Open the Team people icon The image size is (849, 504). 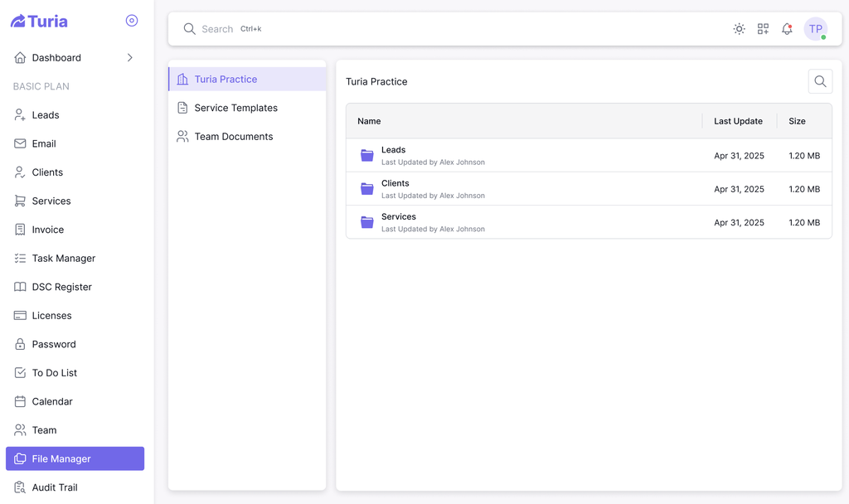tap(20, 430)
